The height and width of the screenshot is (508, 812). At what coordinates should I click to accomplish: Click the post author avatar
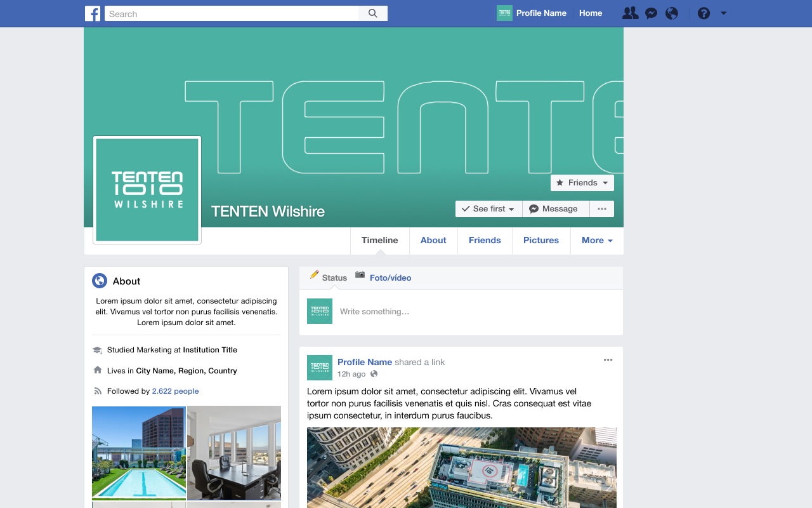(x=320, y=368)
